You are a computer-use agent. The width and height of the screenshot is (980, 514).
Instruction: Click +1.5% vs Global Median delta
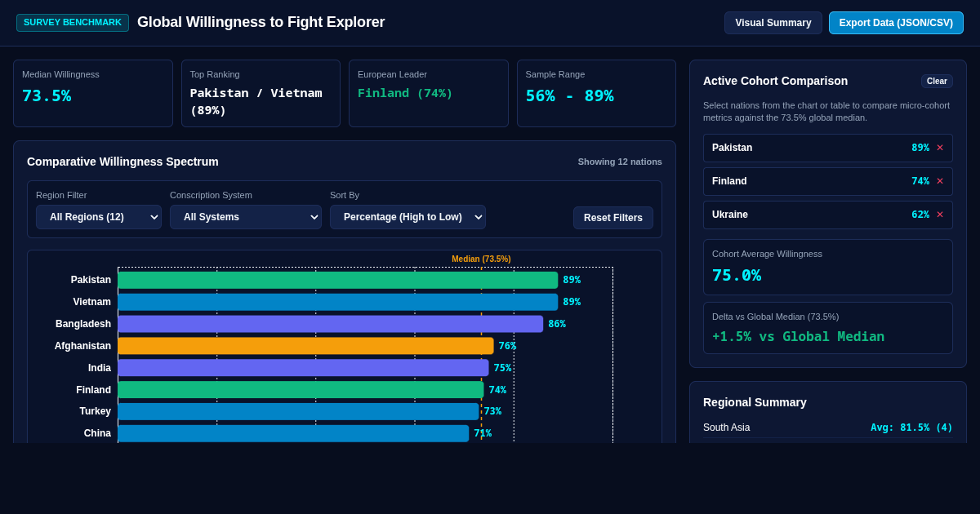pyautogui.click(x=798, y=336)
